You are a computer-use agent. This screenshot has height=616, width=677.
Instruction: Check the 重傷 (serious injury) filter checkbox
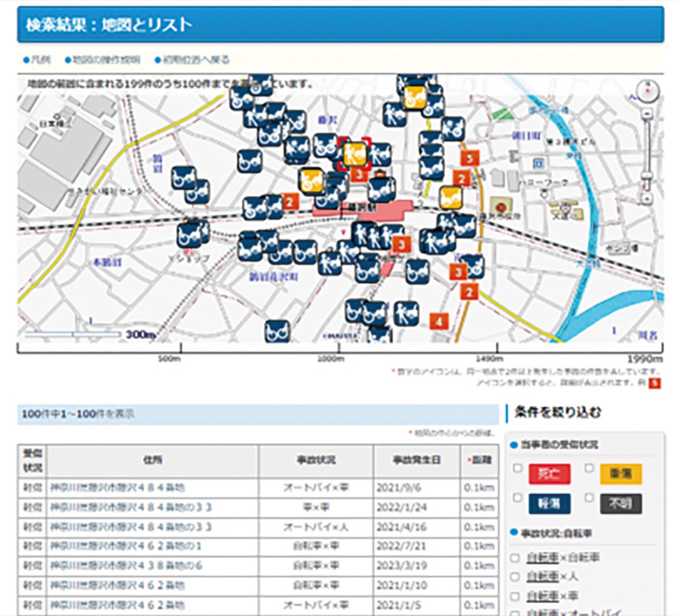(x=589, y=468)
